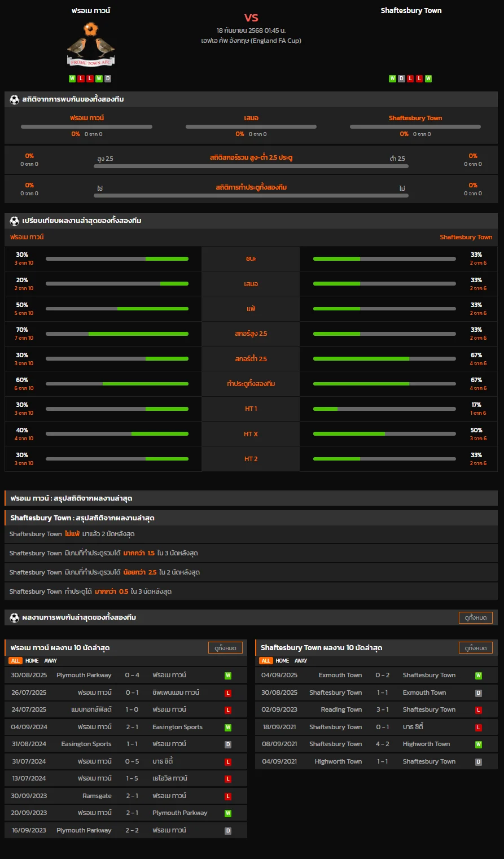Click Shaftesbury Town's ชนะ (win) progress bar
This screenshot has height=859, width=504.
pos(384,258)
